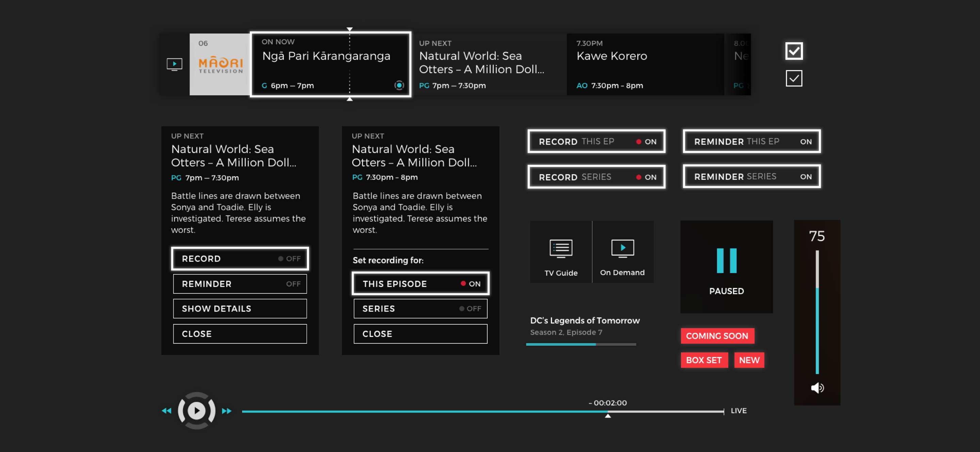Click the fast forward icon
Image resolution: width=980 pixels, height=452 pixels.
[x=226, y=410]
